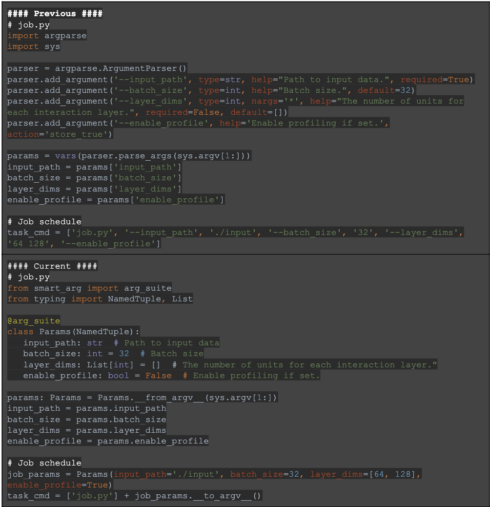Click the '#### Current ####' header text
The image size is (490, 507).
click(52, 266)
